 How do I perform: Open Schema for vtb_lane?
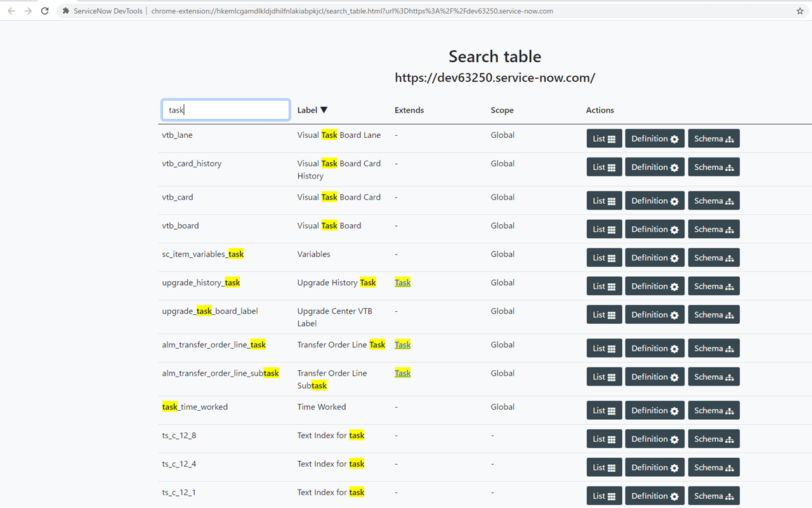[714, 138]
